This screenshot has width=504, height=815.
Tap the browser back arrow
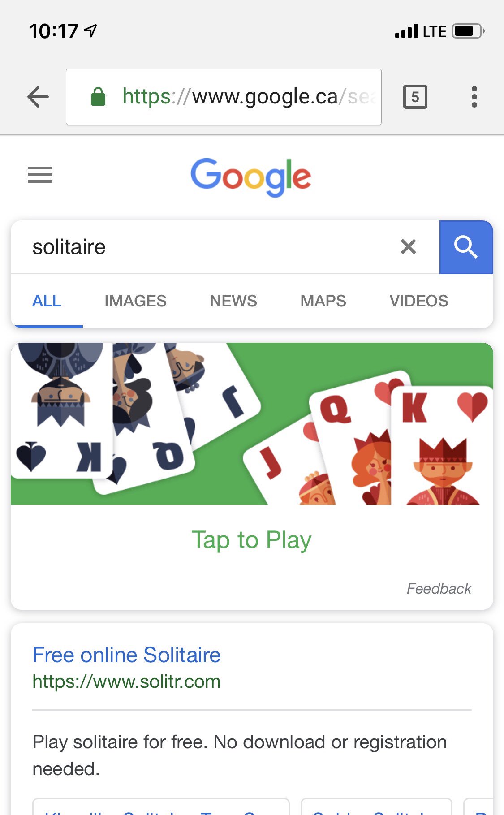pos(38,97)
